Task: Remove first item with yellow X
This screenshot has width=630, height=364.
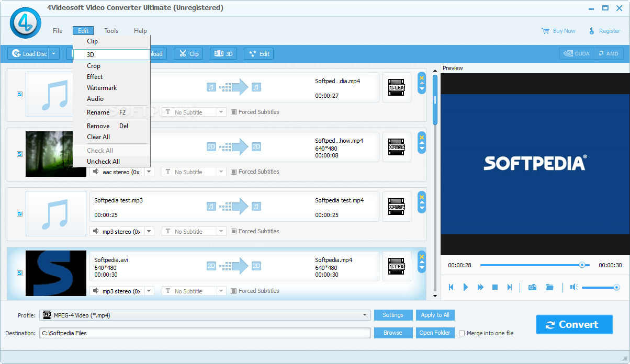Action: 422,77
